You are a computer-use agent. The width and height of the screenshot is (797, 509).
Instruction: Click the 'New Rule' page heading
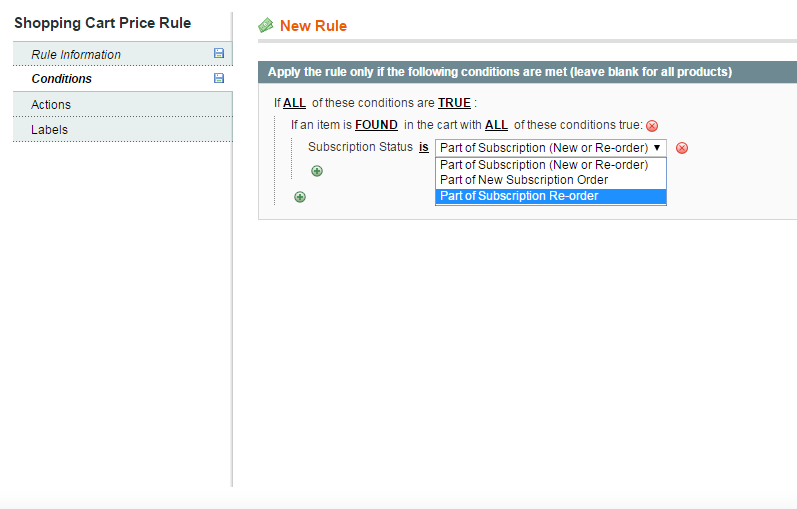click(313, 25)
